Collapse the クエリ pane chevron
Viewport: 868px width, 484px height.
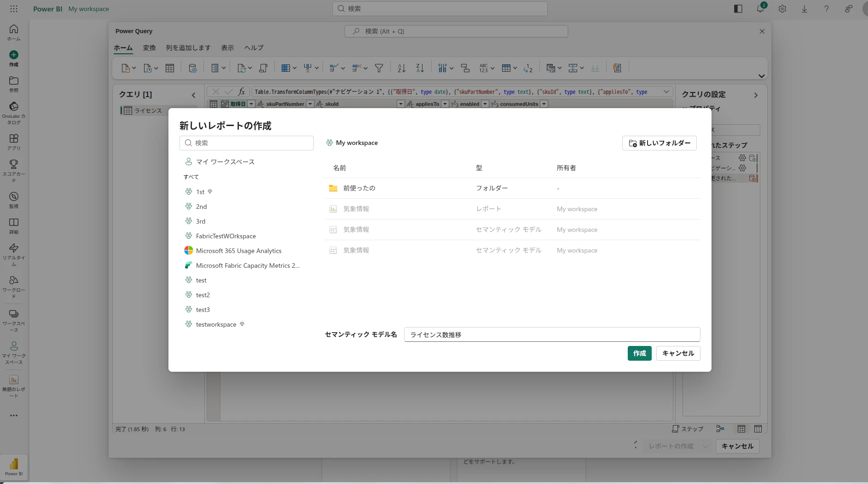(194, 95)
